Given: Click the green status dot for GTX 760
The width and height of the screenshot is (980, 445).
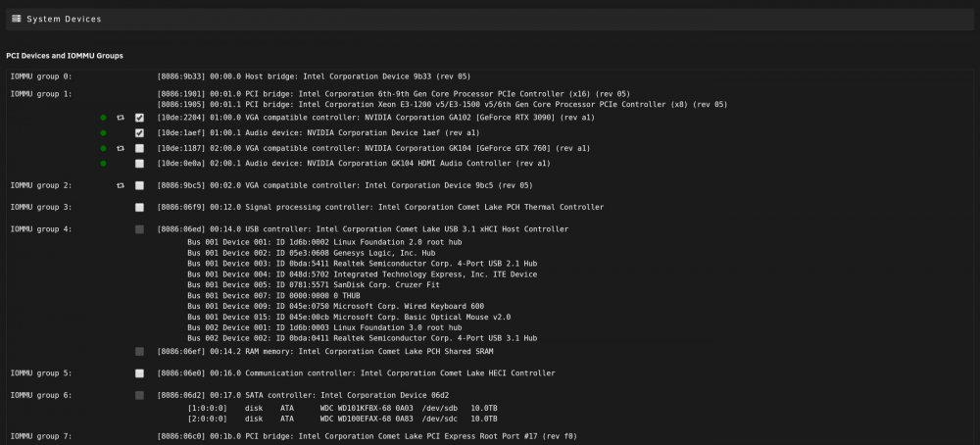Looking at the screenshot, I should (103, 148).
